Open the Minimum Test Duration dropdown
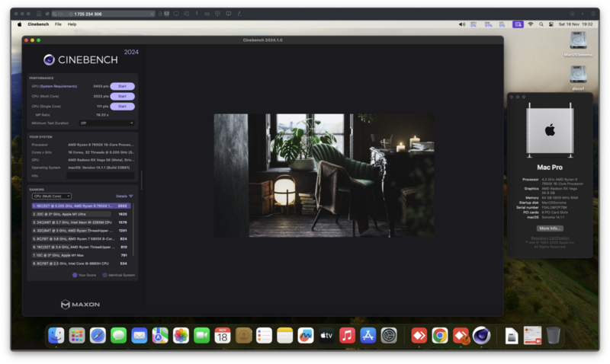Image resolution: width=610 pixels, height=364 pixels. 107,123
